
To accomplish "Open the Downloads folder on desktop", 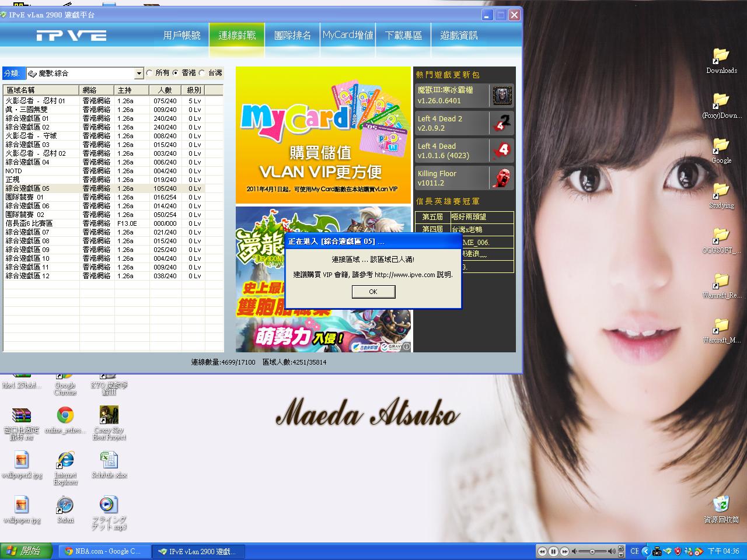I will point(721,61).
